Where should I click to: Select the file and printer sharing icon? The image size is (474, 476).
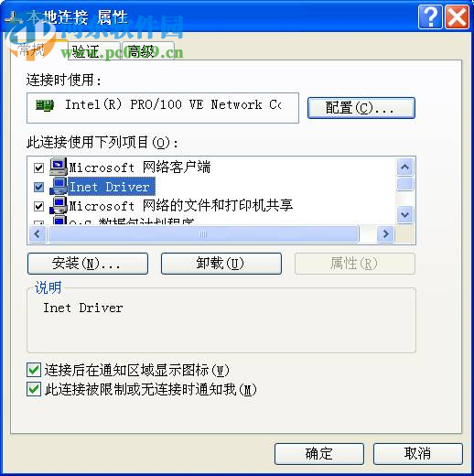tap(59, 205)
